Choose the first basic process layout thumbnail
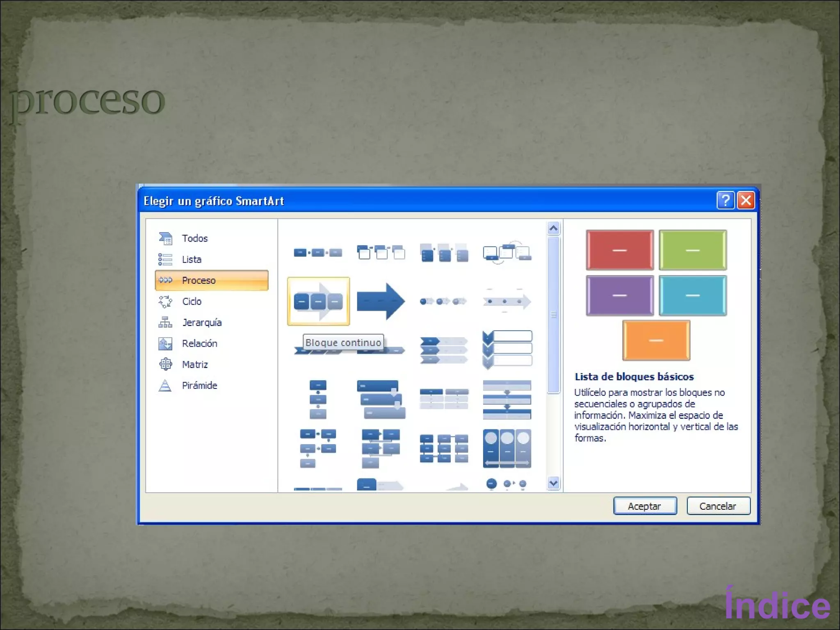 [318, 252]
